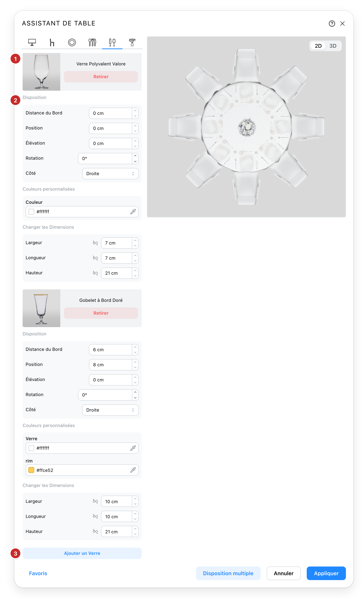Click the Position 8 cm input field
Image resolution: width=364 pixels, height=598 pixels.
tap(110, 365)
